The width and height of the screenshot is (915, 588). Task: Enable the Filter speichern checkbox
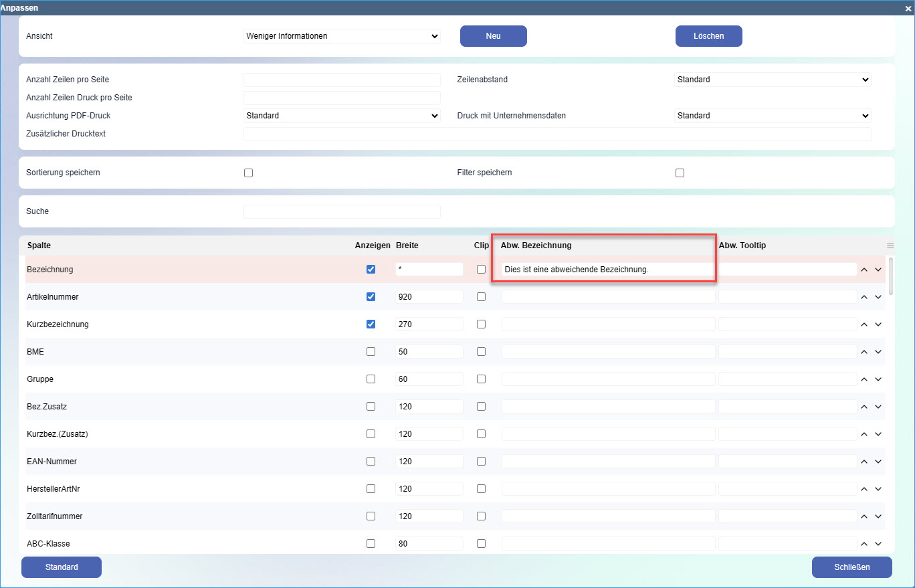click(x=680, y=173)
